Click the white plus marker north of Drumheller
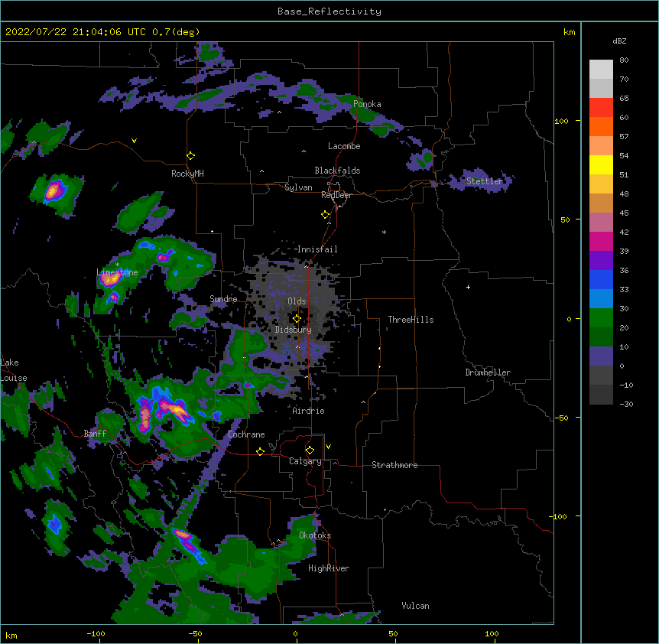 click(x=468, y=287)
